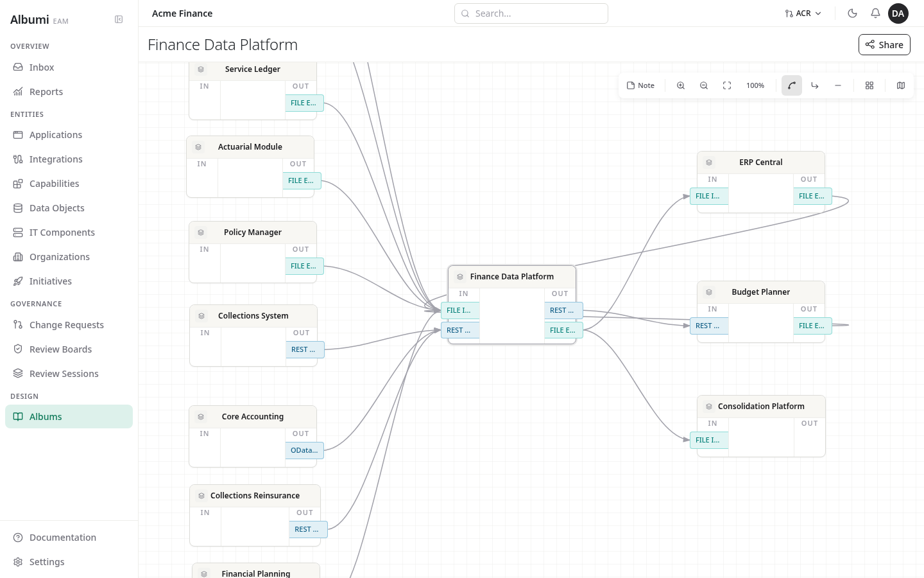Select Budget Planner REST input port
This screenshot has width=924, height=578.
coord(709,326)
